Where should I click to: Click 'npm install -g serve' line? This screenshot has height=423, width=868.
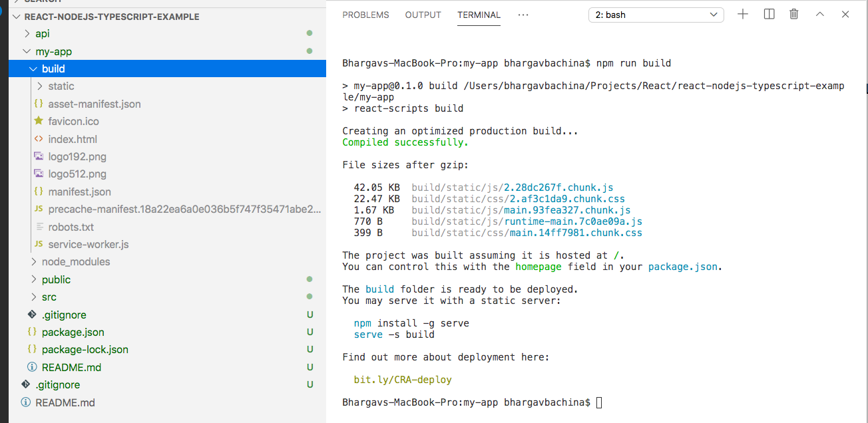[411, 323]
